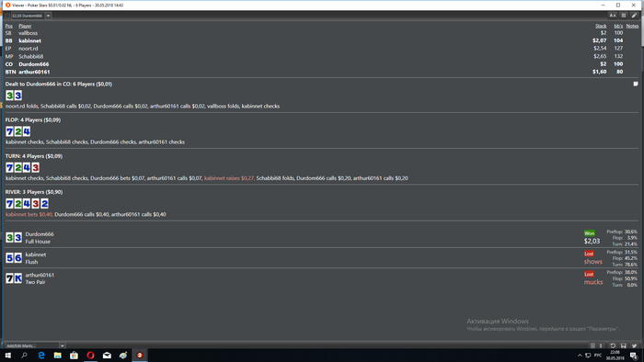The height and width of the screenshot is (362, 644).
Task: Click the РУС language indicator
Action: (598, 356)
